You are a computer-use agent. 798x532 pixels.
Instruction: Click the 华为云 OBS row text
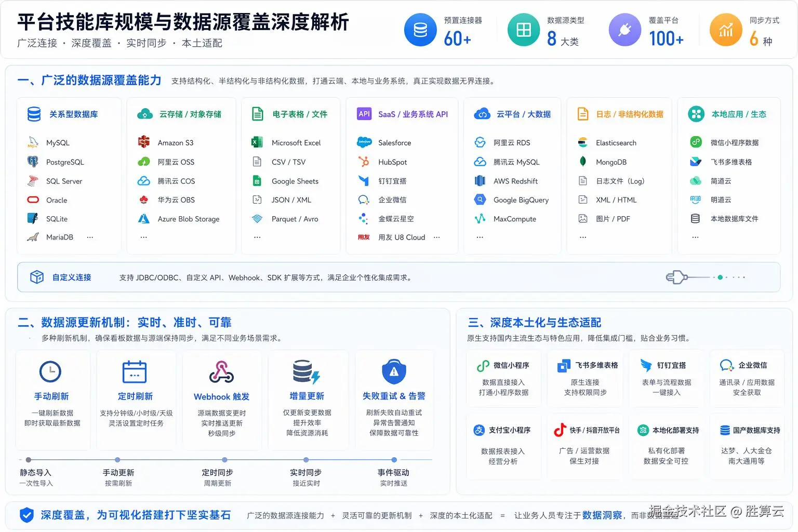176,199
